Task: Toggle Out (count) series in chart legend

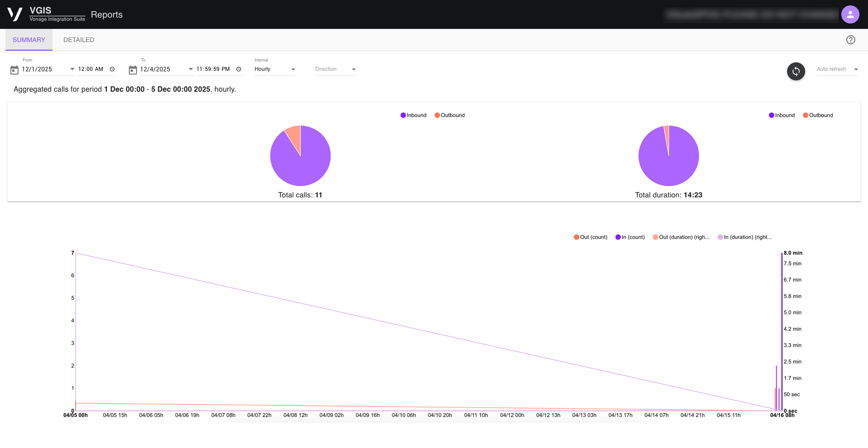Action: [590, 237]
